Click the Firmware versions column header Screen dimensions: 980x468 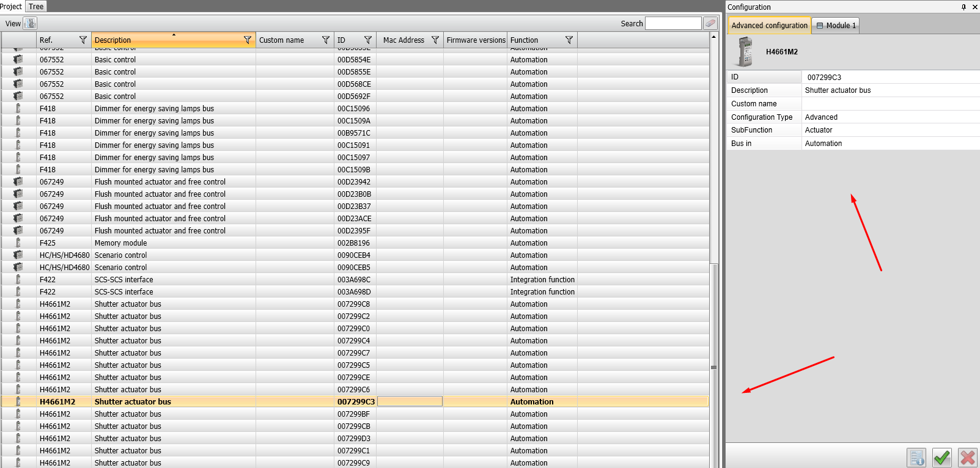coord(476,40)
